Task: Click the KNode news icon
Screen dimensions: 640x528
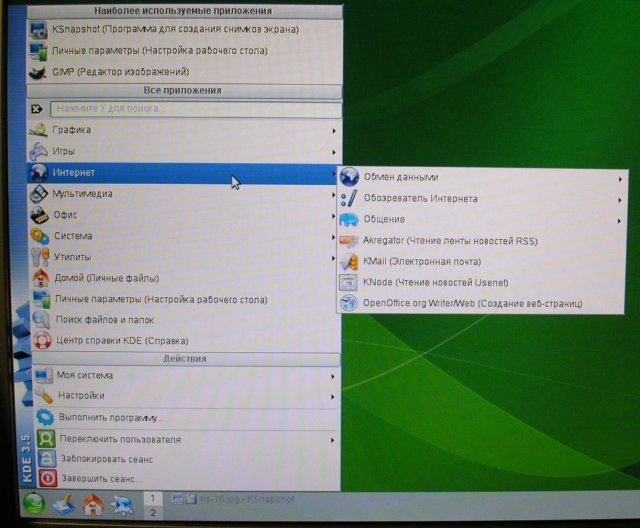Action: [x=349, y=282]
